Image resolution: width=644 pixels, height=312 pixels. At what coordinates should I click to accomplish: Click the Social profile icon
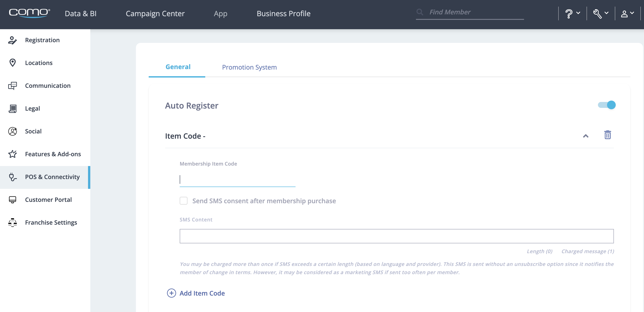tap(13, 131)
